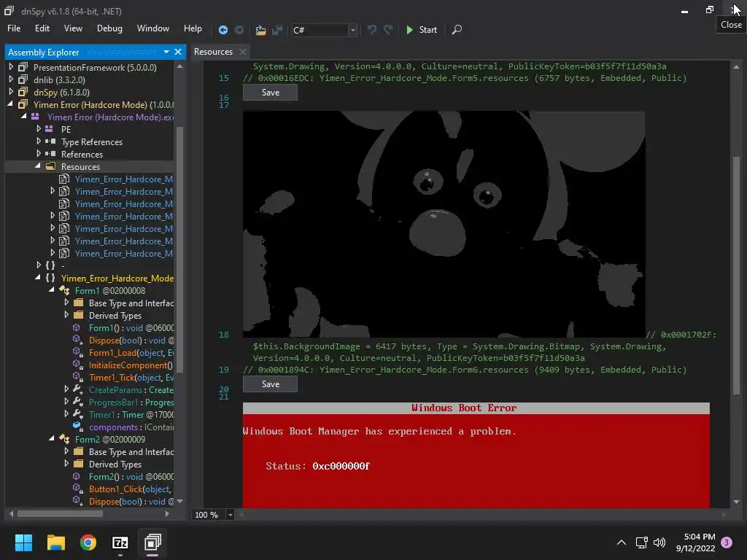Viewport: 747px width, 560px height.
Task: Open File Explorer from the taskbar
Action: tap(55, 542)
